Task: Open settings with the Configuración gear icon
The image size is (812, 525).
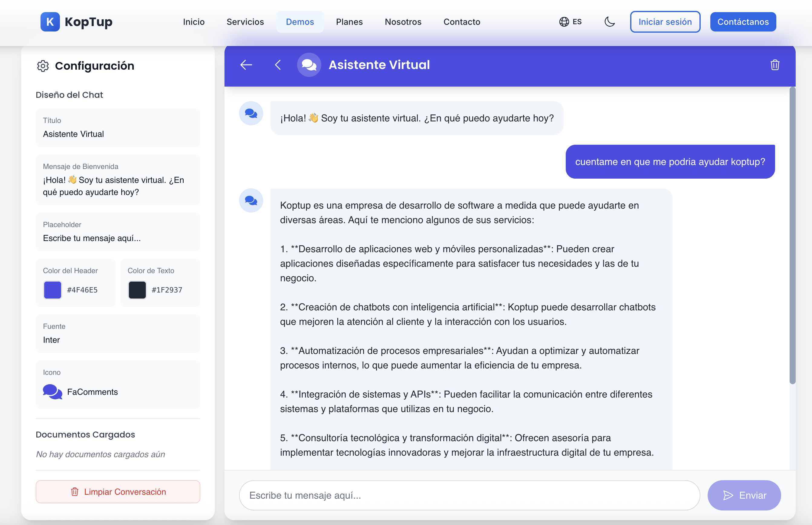Action: [43, 66]
